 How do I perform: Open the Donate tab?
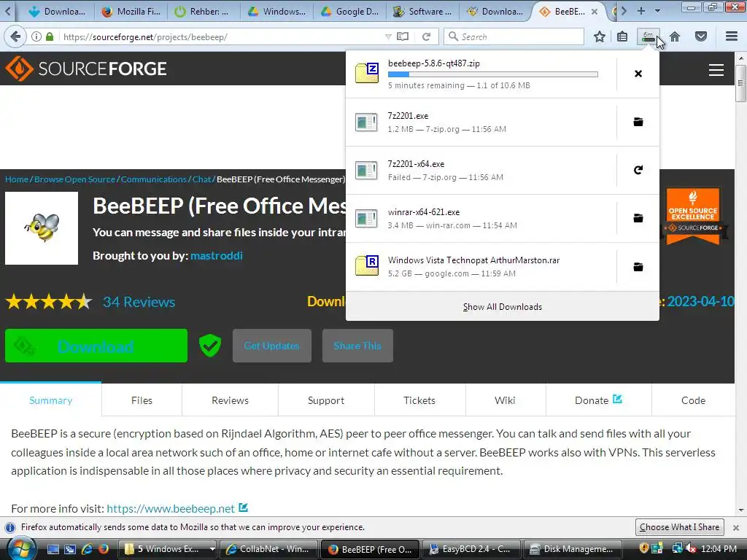click(x=598, y=400)
